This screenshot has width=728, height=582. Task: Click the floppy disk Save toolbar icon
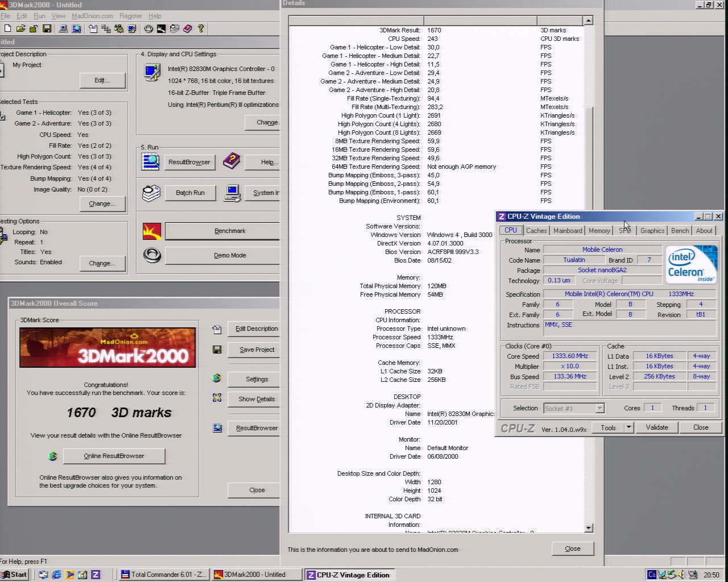point(47,28)
